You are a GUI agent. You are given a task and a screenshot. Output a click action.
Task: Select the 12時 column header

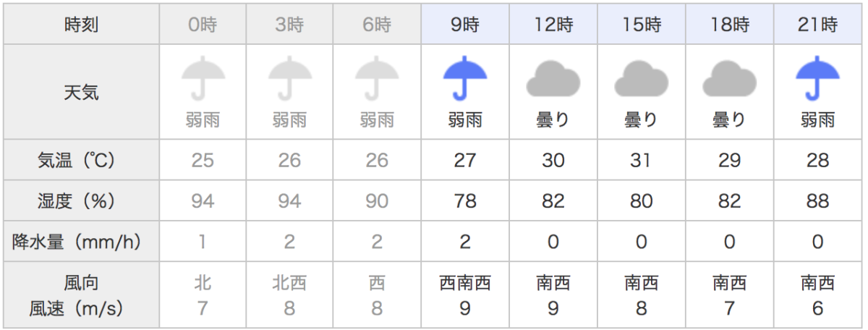pos(553,25)
